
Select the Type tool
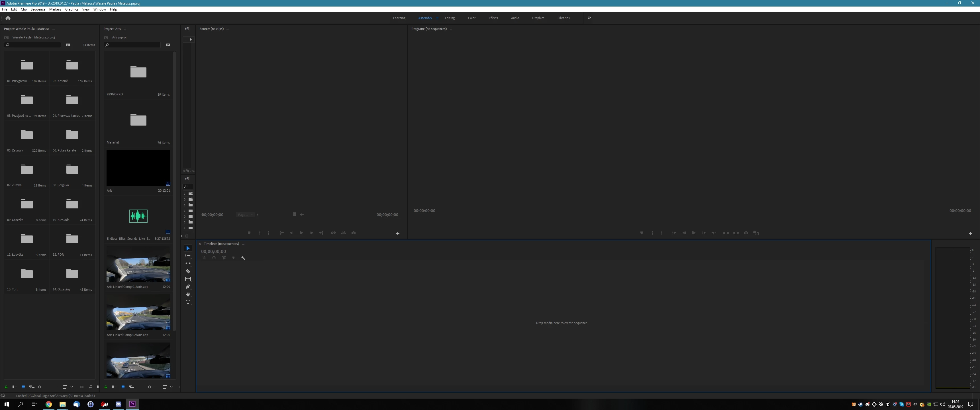coord(188,302)
